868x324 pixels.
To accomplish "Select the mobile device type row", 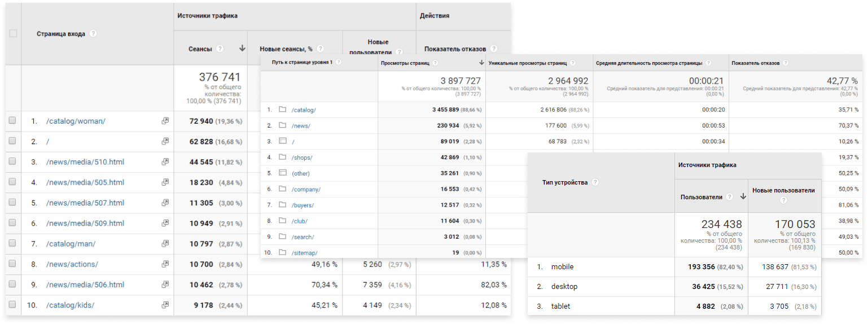I will pyautogui.click(x=562, y=266).
